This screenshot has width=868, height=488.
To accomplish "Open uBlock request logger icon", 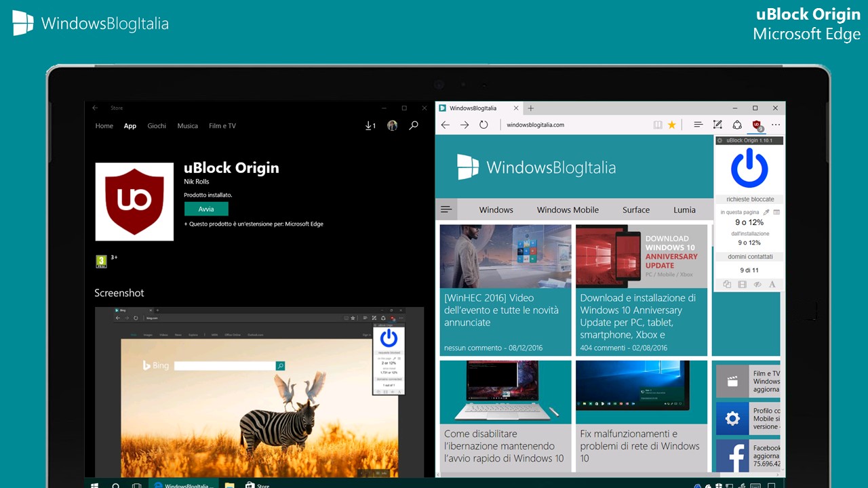I will [776, 212].
